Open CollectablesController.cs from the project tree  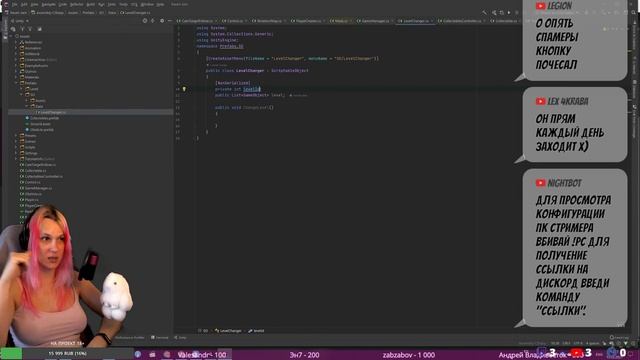(x=41, y=176)
